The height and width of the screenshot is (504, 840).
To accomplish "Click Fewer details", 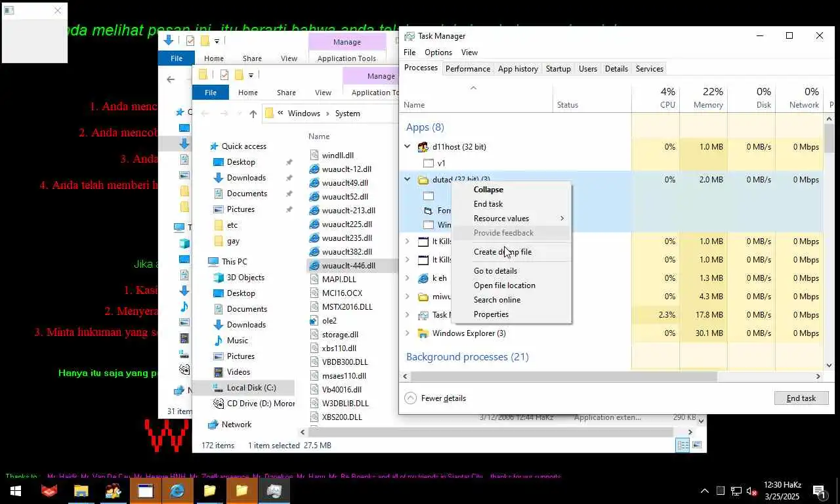I will point(436,398).
